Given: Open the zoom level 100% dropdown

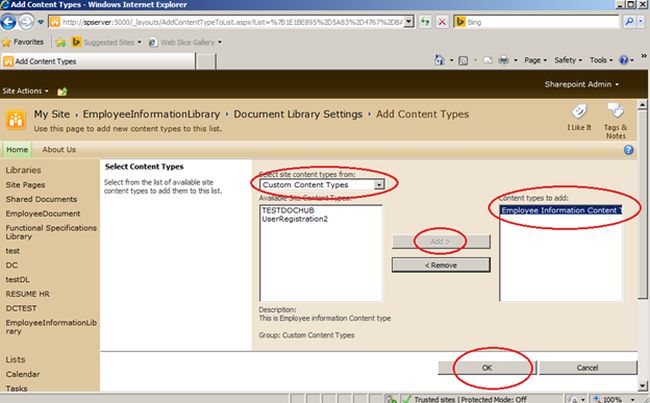Looking at the screenshot, I should [633, 399].
